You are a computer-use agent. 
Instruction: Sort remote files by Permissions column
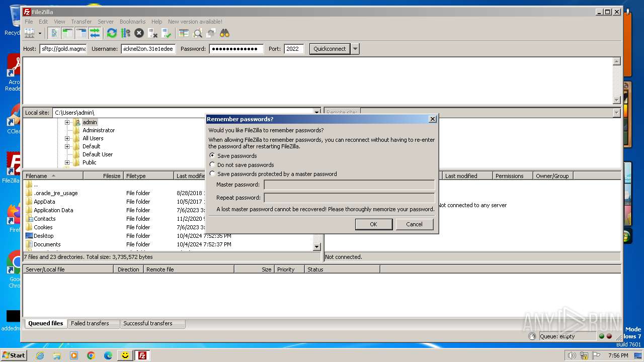coord(513,176)
